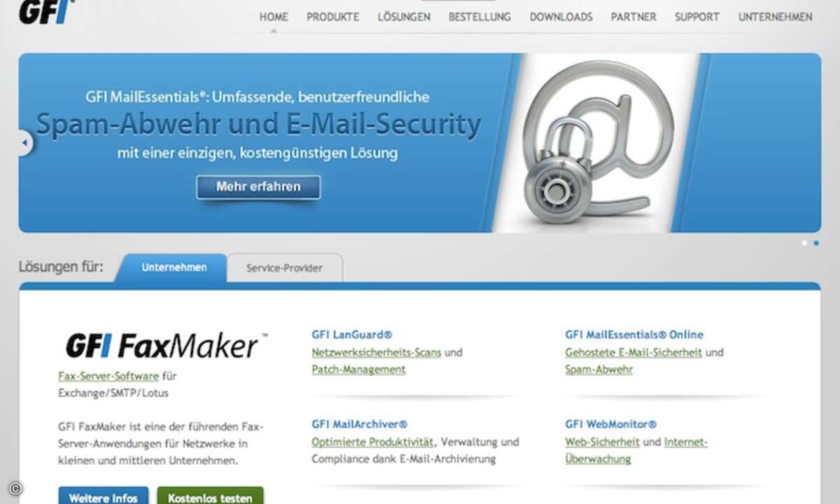Click the previous slide arrow on banner

[24, 143]
